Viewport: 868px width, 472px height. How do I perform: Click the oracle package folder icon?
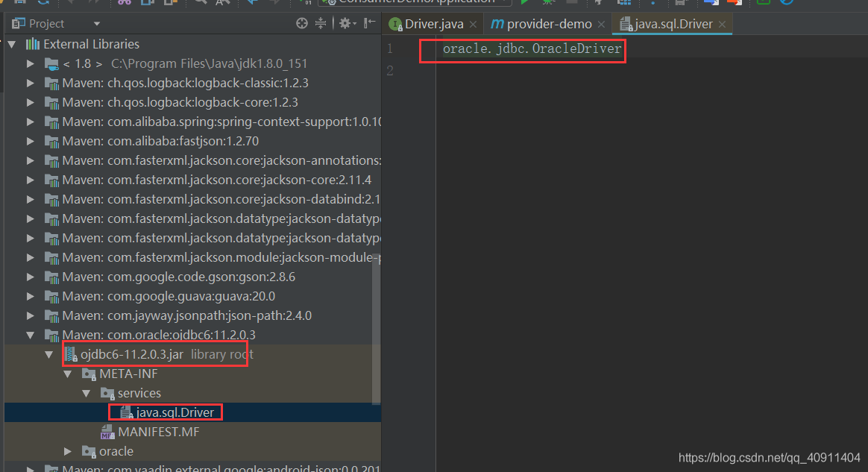(x=89, y=452)
